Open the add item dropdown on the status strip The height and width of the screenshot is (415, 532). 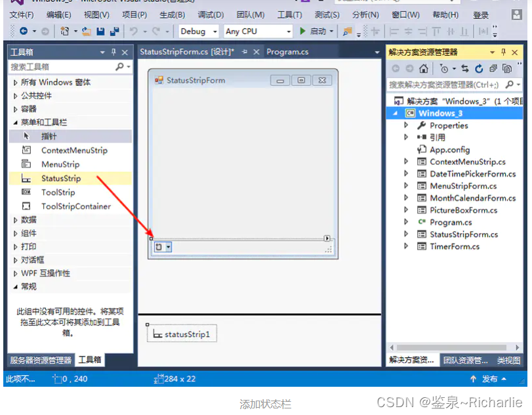coord(169,247)
